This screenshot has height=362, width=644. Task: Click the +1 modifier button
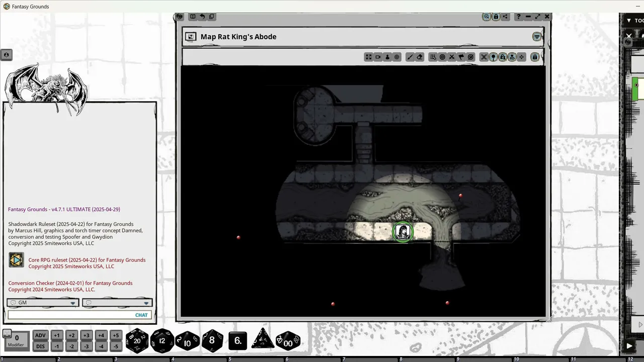(57, 336)
